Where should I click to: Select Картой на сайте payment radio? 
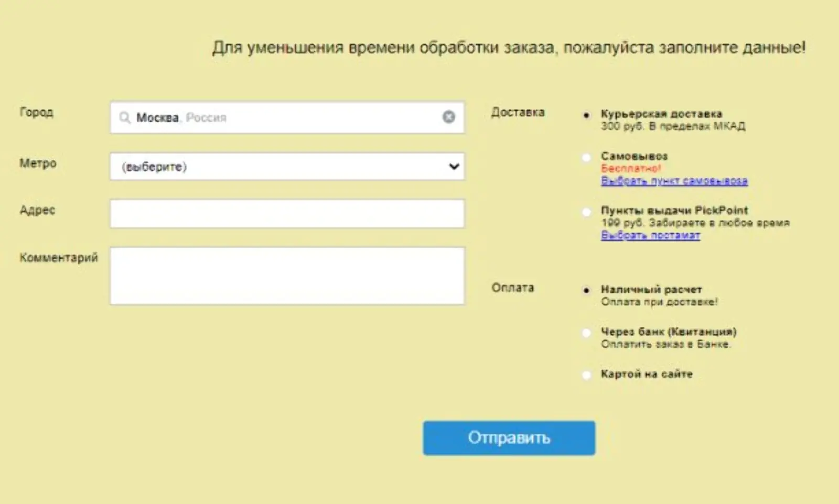tap(586, 375)
